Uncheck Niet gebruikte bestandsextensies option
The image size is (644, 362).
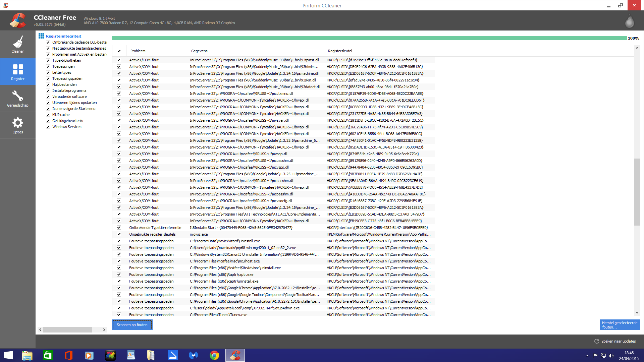[48, 48]
